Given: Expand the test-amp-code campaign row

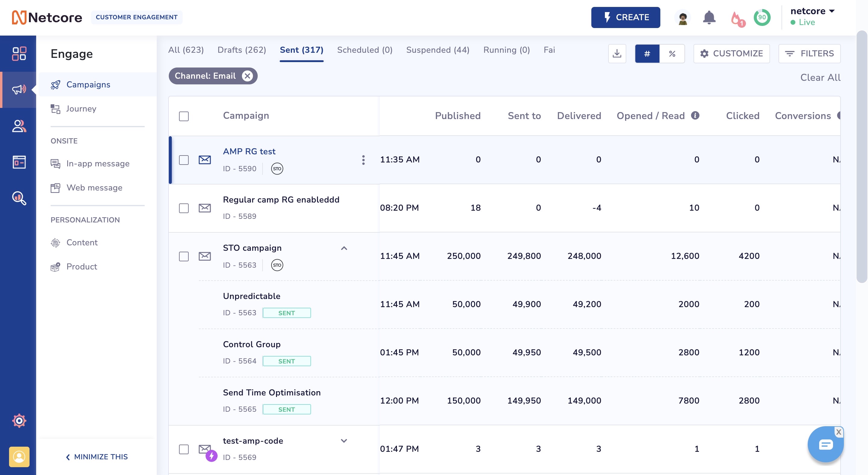Looking at the screenshot, I should tap(344, 441).
